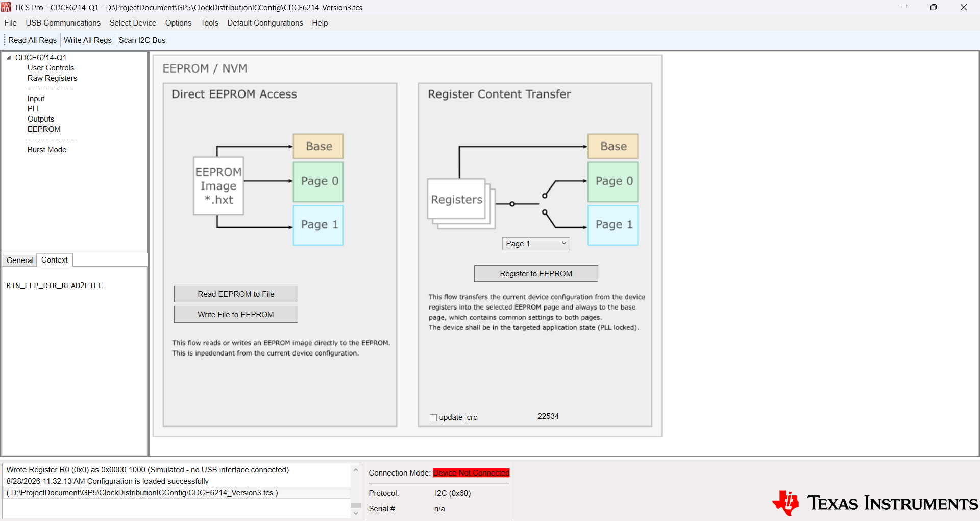Click the Configuration is loaded successfully log line
Viewport: 980px width, 521px height.
(108, 481)
